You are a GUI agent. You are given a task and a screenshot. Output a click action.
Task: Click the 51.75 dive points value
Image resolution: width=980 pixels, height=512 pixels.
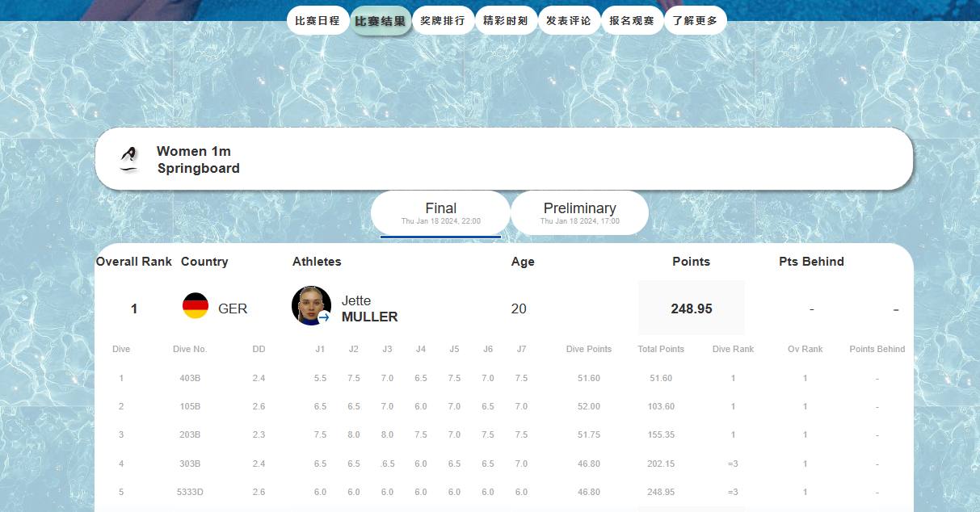589,434
